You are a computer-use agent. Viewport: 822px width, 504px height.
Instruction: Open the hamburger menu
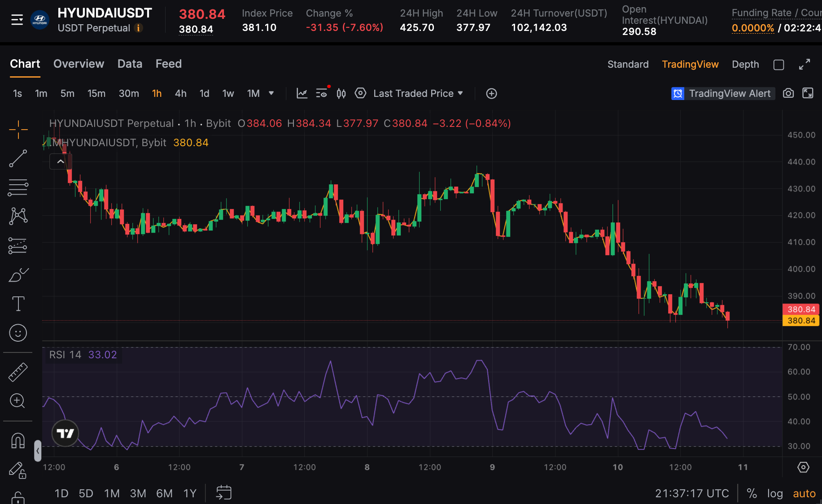pyautogui.click(x=17, y=20)
